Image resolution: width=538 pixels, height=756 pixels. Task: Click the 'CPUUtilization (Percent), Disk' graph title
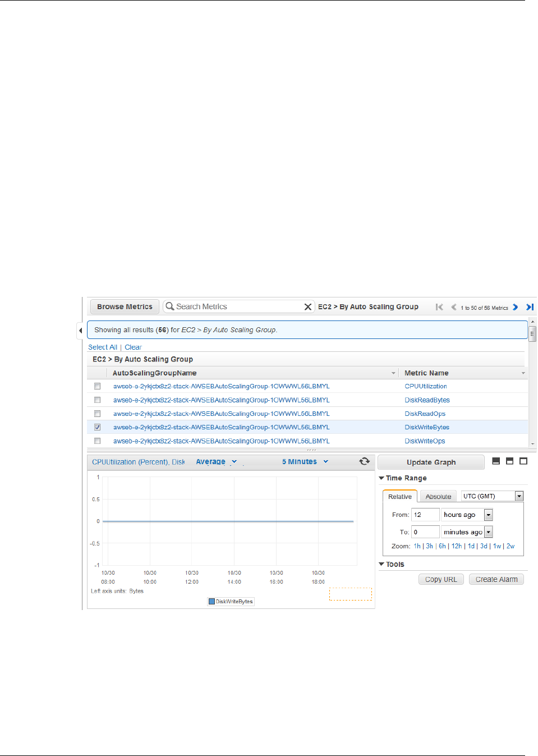tap(138, 462)
